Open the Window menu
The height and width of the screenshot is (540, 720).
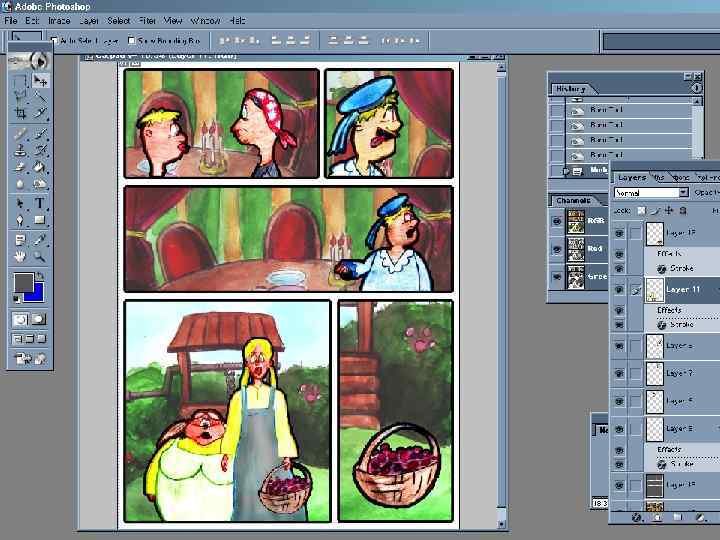[205, 21]
